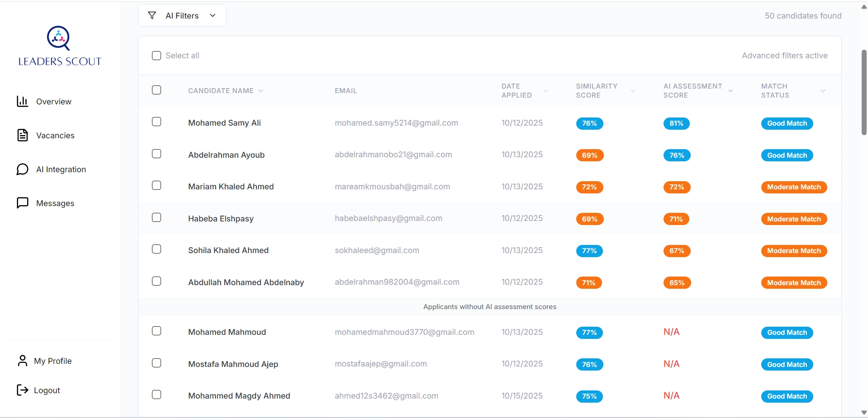Image resolution: width=868 pixels, height=418 pixels.
Task: Click the AI Filters funnel icon
Action: (x=151, y=15)
